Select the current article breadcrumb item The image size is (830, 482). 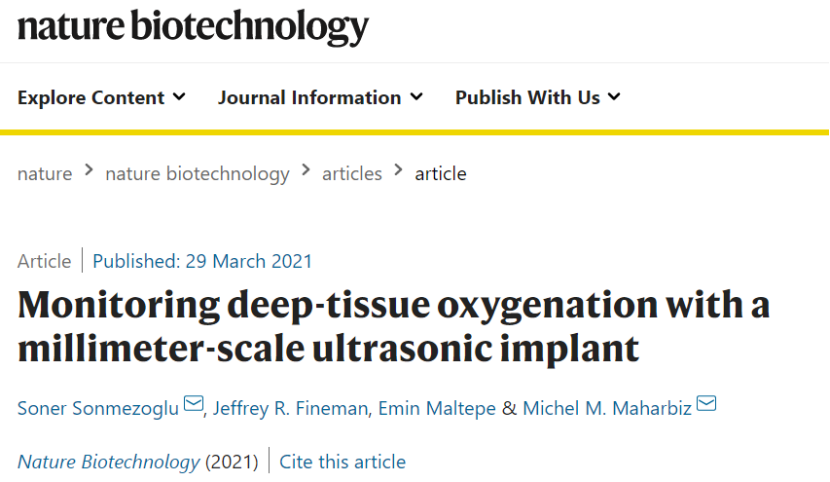click(440, 174)
